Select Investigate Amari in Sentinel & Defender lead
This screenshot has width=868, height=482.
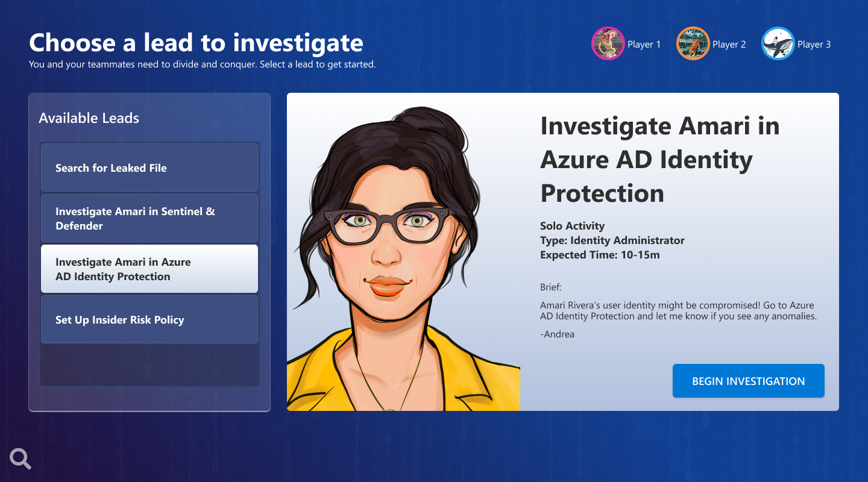click(149, 218)
